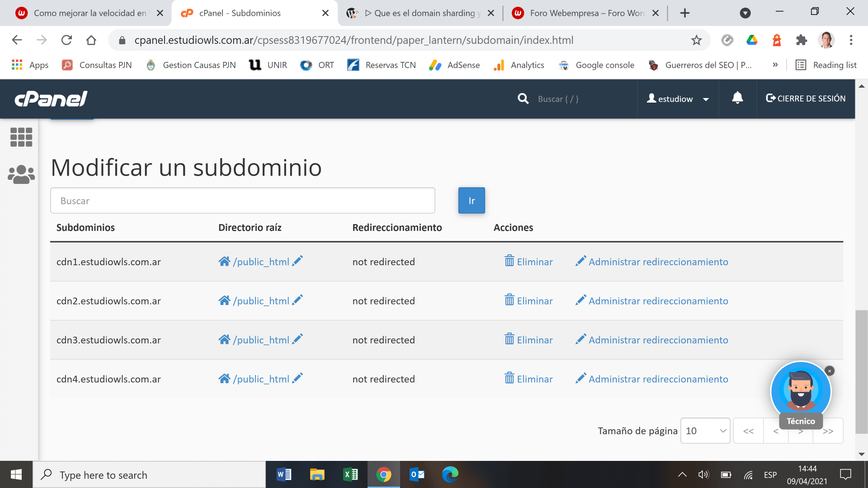
Task: Close the Técnico chat widget
Action: pyautogui.click(x=830, y=371)
